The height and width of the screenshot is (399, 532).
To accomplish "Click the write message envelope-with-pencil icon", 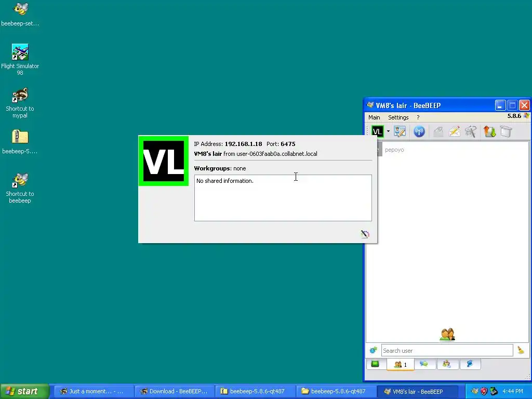I will click(454, 131).
